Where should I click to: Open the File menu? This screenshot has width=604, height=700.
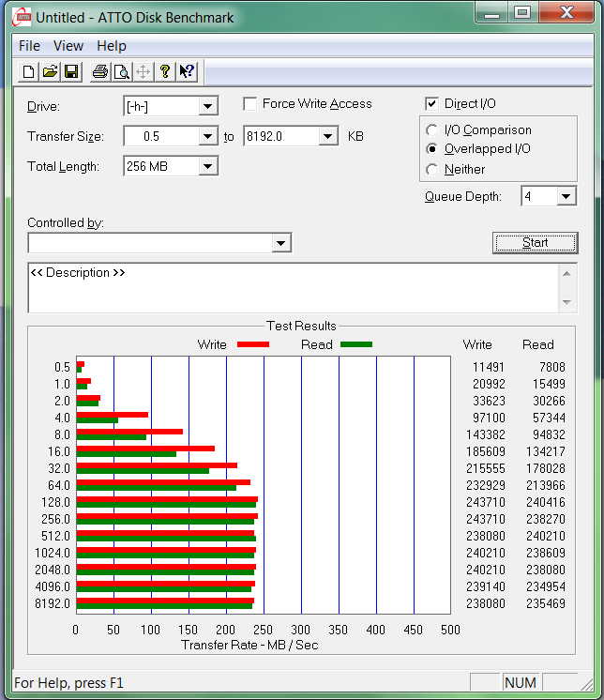click(29, 46)
